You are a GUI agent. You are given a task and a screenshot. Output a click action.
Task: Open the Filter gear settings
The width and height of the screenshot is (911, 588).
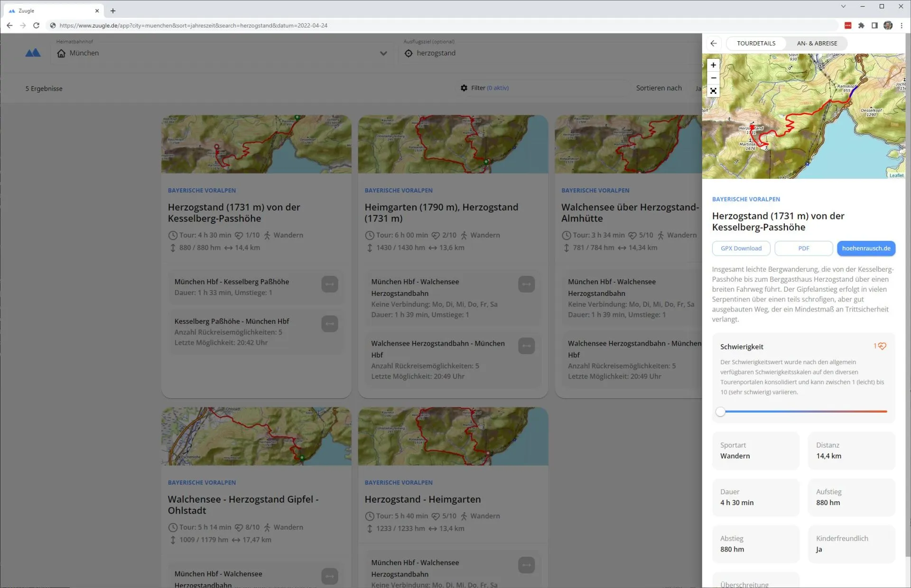click(x=464, y=88)
